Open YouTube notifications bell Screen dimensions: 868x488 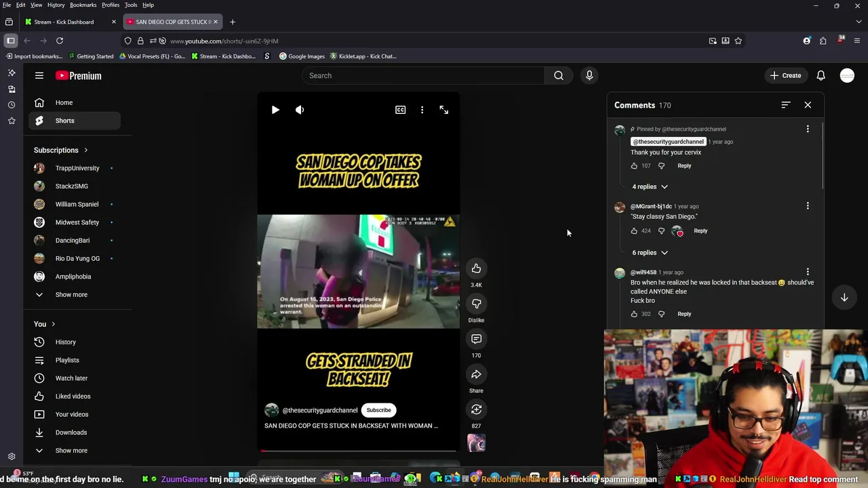coord(821,76)
